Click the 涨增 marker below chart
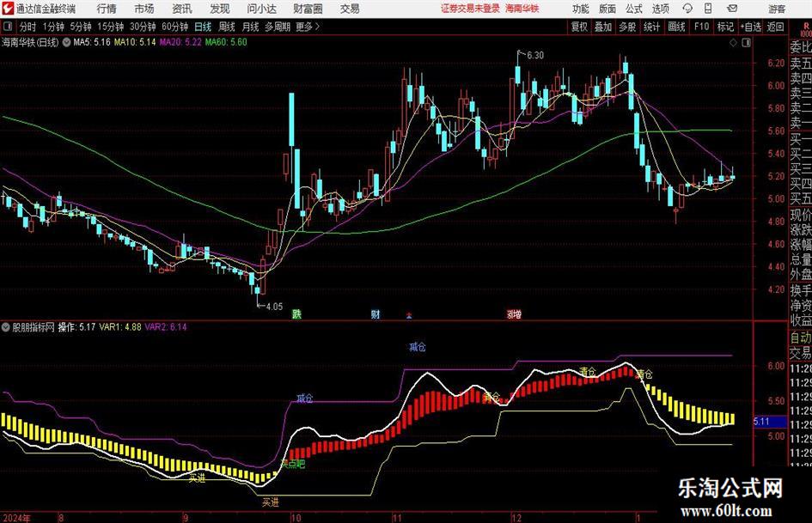Image resolution: width=812 pixels, height=523 pixels. click(x=514, y=313)
